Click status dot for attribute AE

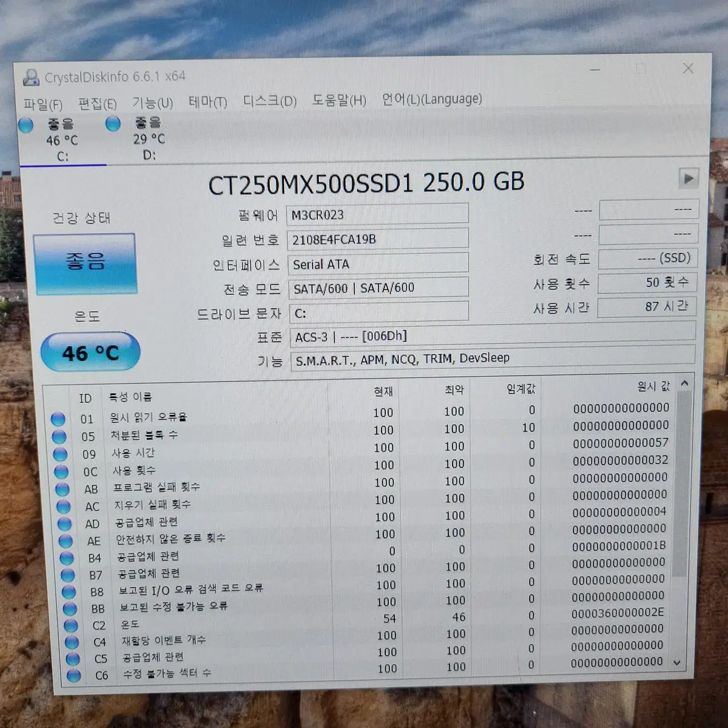pyautogui.click(x=66, y=541)
